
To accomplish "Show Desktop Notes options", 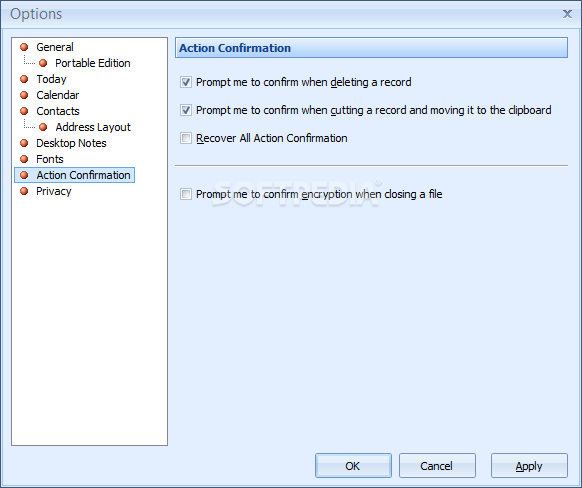I will pos(71,143).
